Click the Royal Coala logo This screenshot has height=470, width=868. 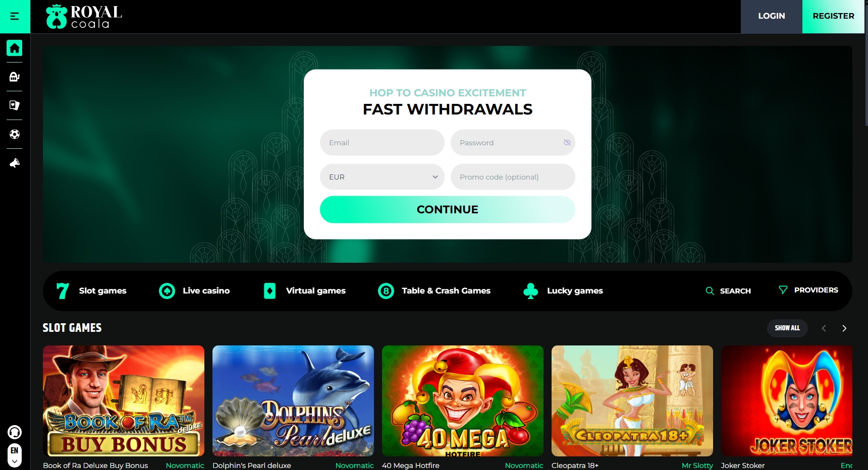(x=84, y=17)
